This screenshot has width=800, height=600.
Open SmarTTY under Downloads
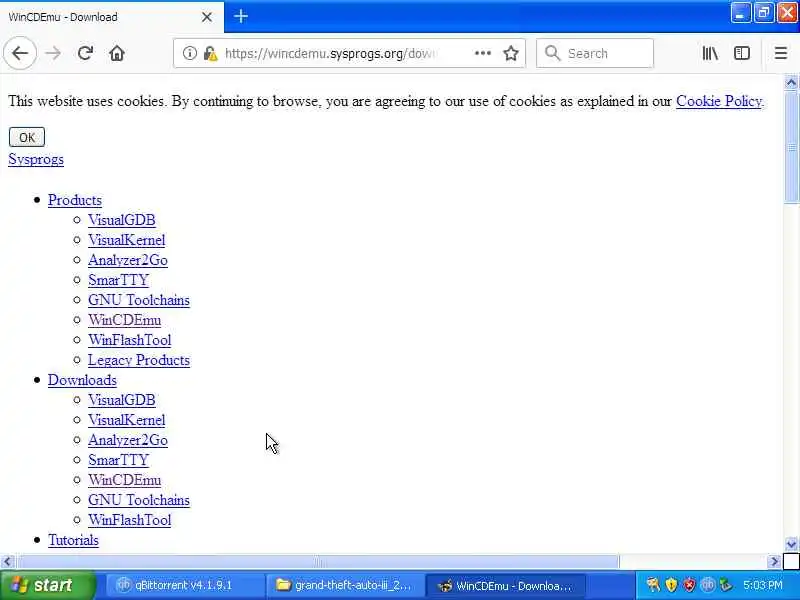pyautogui.click(x=118, y=460)
